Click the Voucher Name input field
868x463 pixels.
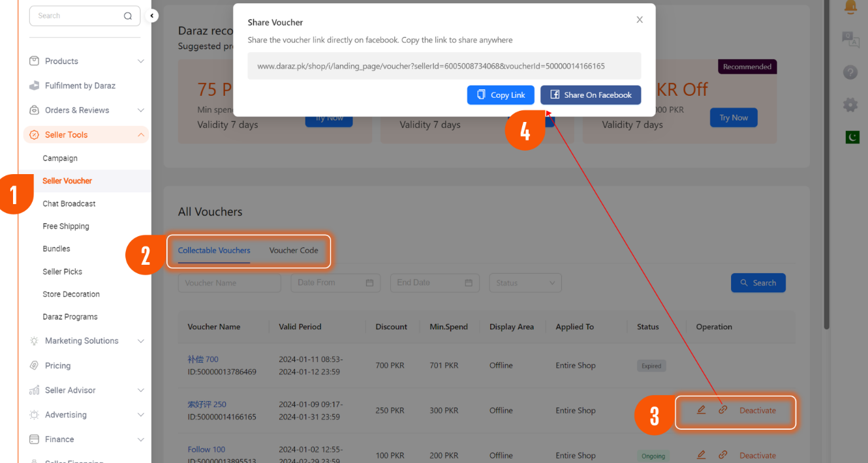pos(229,283)
